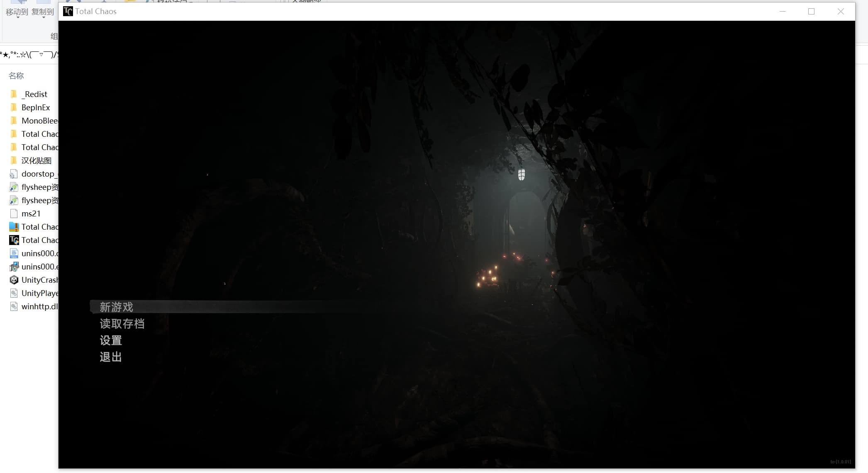
Task: Minimize the Total Chaos window
Action: click(x=783, y=11)
